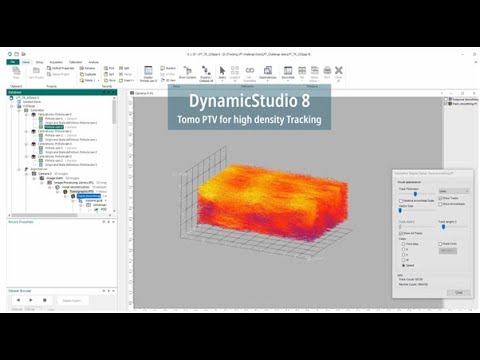
Task: Select the highlighted green Pinhole cam record
Action: point(54,127)
